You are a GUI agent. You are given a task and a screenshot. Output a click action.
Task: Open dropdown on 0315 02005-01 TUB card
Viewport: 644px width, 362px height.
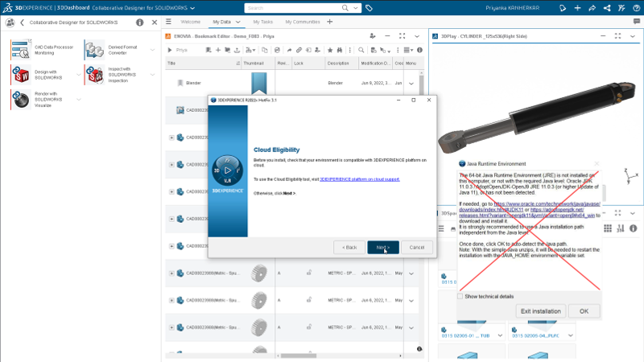click(x=500, y=335)
